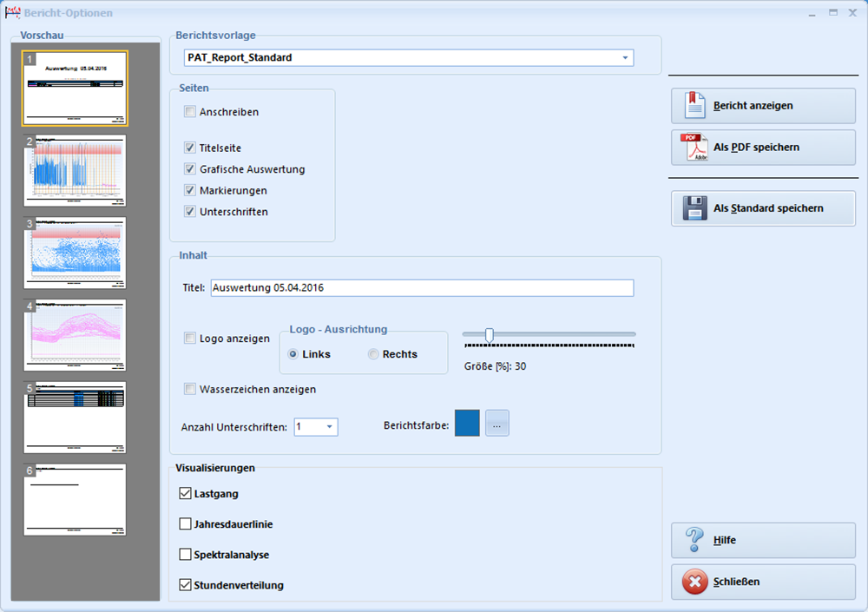
Task: Uncheck the Markierungen page option
Action: click(x=190, y=190)
